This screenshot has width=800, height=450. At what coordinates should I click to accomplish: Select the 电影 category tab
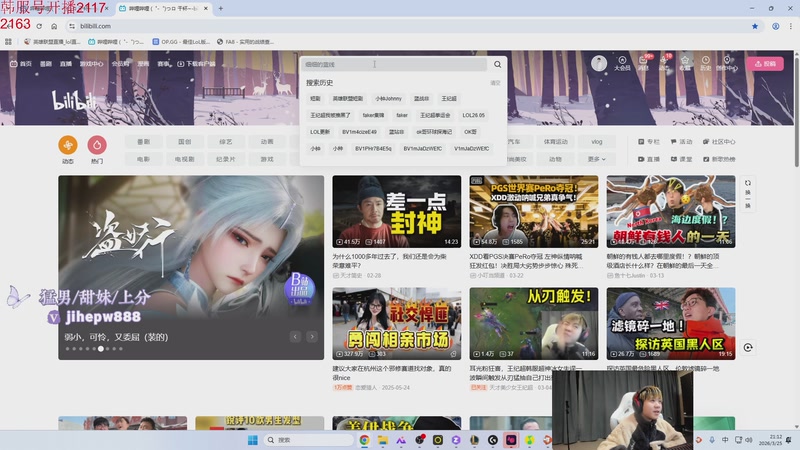coord(144,159)
